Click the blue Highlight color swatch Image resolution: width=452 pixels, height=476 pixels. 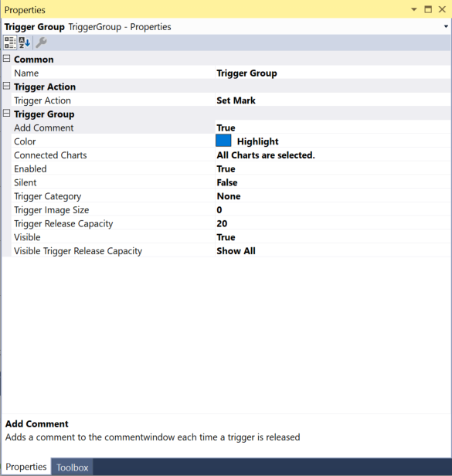pyautogui.click(x=223, y=141)
